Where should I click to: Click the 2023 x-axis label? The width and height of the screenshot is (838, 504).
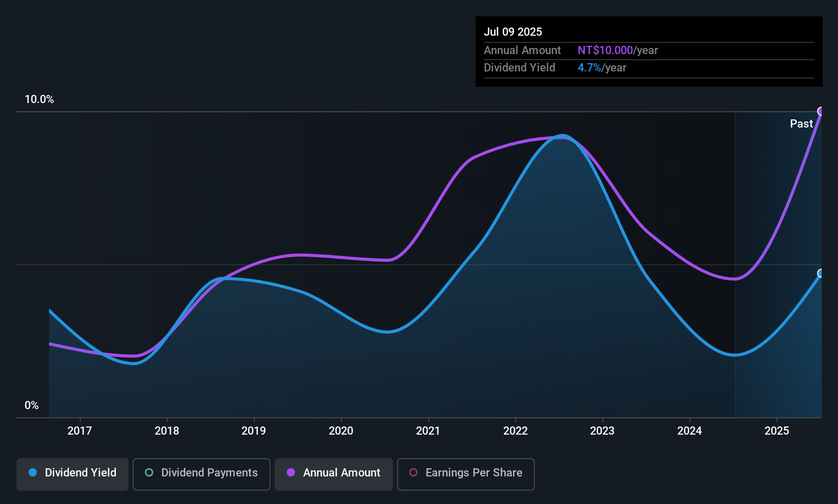tap(602, 431)
